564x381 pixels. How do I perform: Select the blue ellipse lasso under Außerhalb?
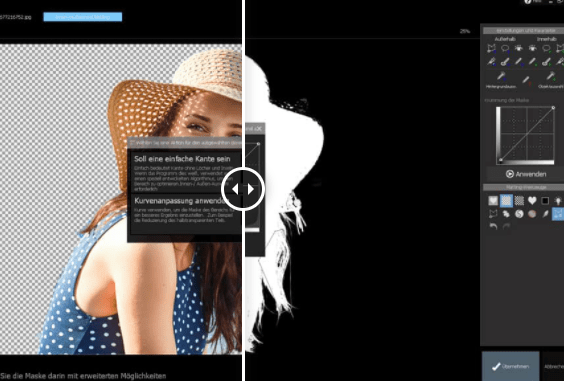point(505,48)
